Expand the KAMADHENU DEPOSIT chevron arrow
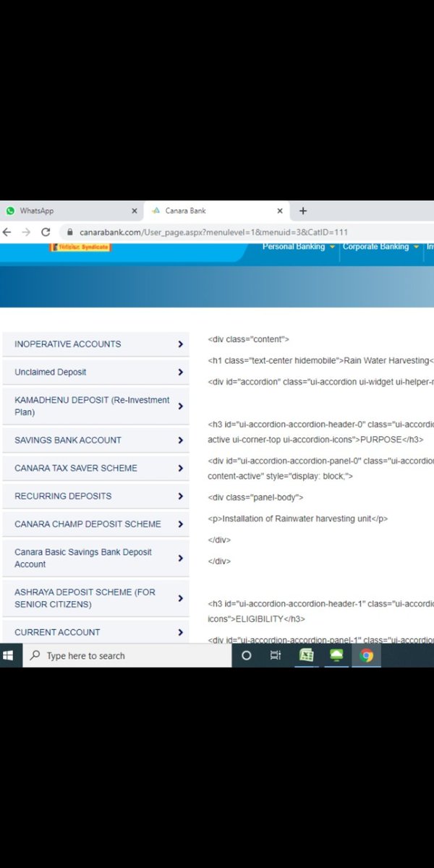Screen dimensions: 434x868 181,406
